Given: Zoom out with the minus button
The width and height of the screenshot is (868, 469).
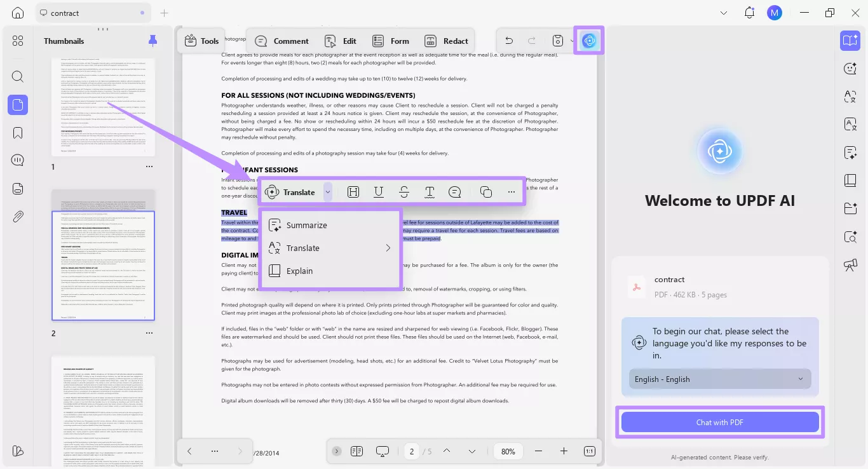Looking at the screenshot, I should 538,451.
